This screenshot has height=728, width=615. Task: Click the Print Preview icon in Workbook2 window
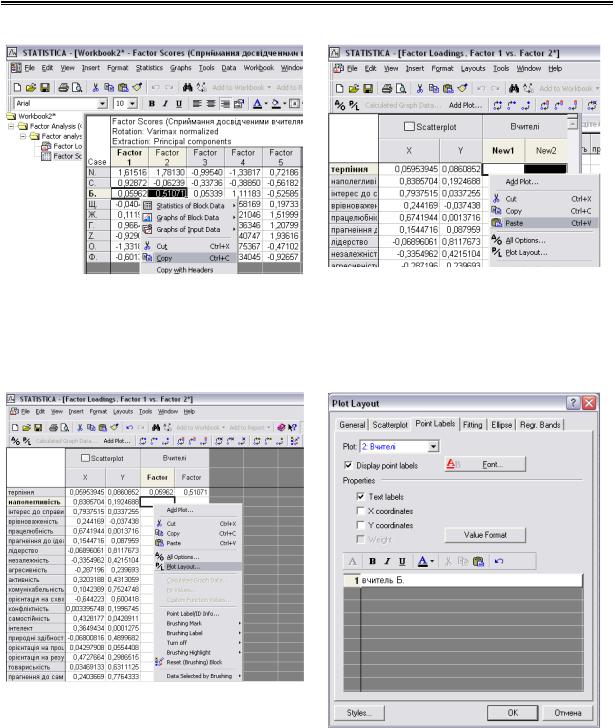77,87
